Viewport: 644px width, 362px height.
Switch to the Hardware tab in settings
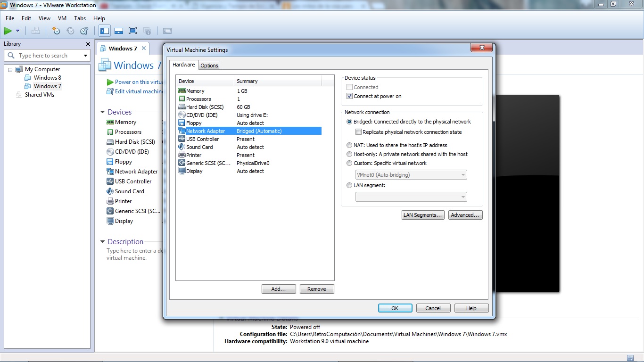[x=184, y=65]
